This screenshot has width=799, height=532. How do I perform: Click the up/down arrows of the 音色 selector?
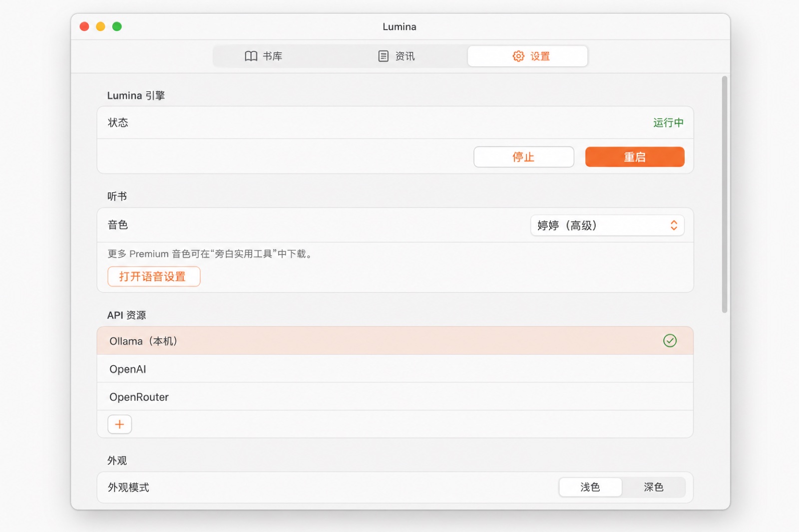pyautogui.click(x=674, y=225)
